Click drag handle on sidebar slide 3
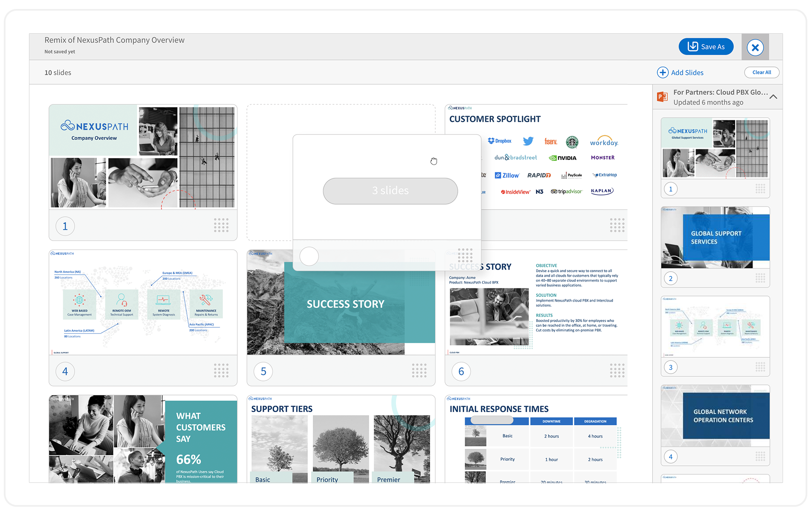The width and height of the screenshot is (812, 514). click(760, 367)
